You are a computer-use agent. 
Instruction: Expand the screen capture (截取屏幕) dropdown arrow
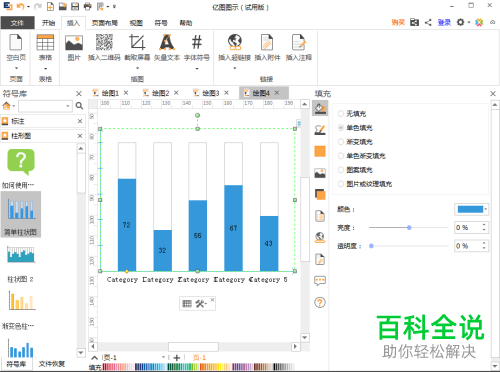[137, 68]
